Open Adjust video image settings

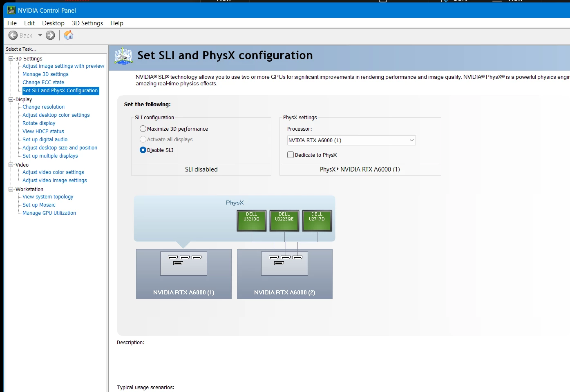pyautogui.click(x=55, y=180)
